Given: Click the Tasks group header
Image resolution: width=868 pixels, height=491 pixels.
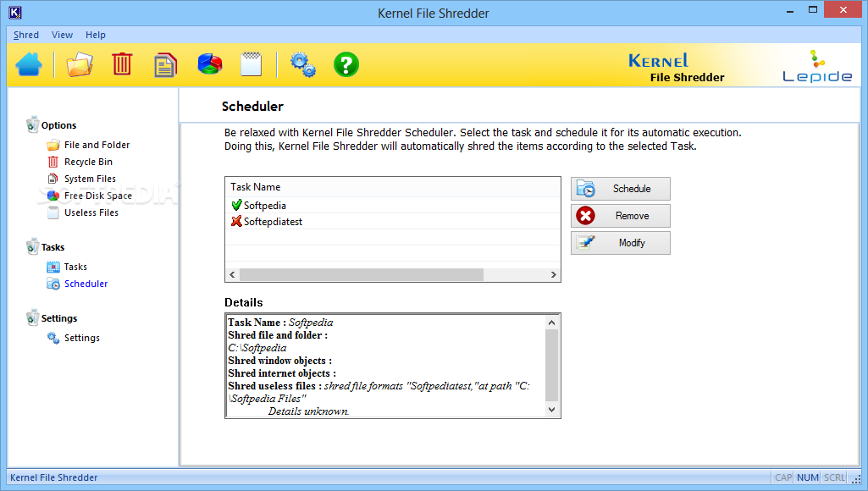Looking at the screenshot, I should pyautogui.click(x=53, y=247).
